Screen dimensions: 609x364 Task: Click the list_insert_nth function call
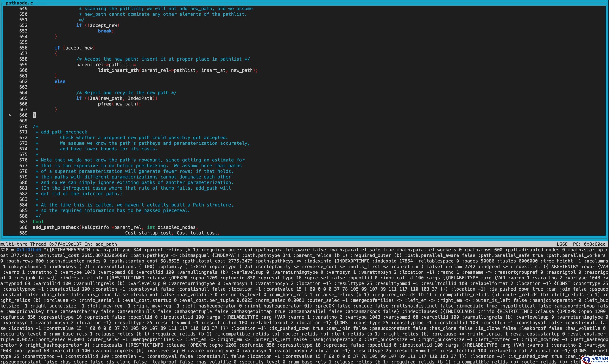coord(118,70)
